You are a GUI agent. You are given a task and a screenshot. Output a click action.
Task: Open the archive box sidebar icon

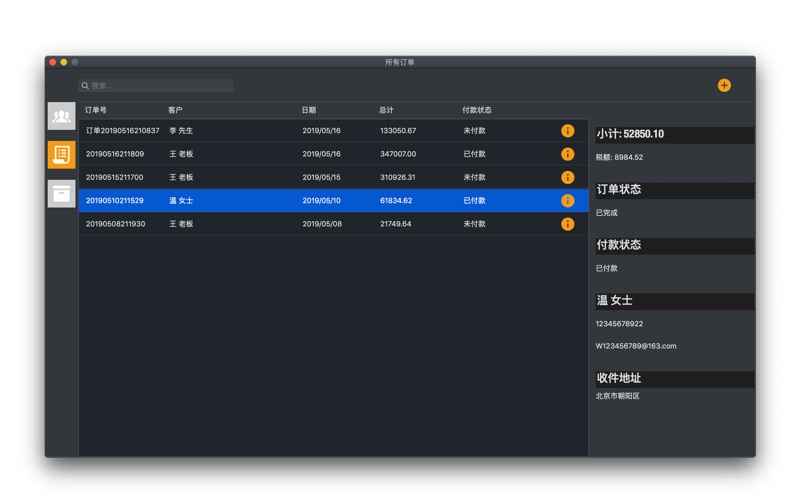click(x=61, y=193)
